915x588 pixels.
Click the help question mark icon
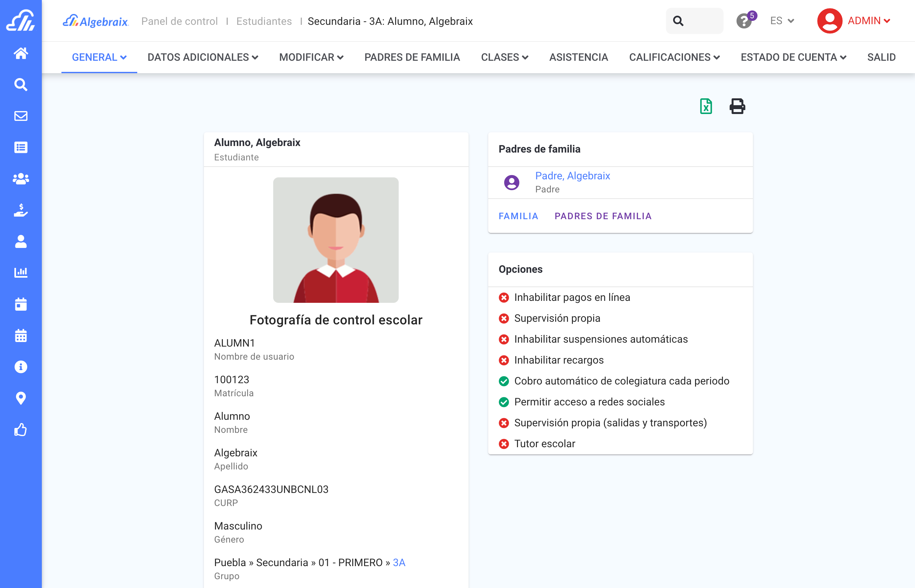point(743,21)
